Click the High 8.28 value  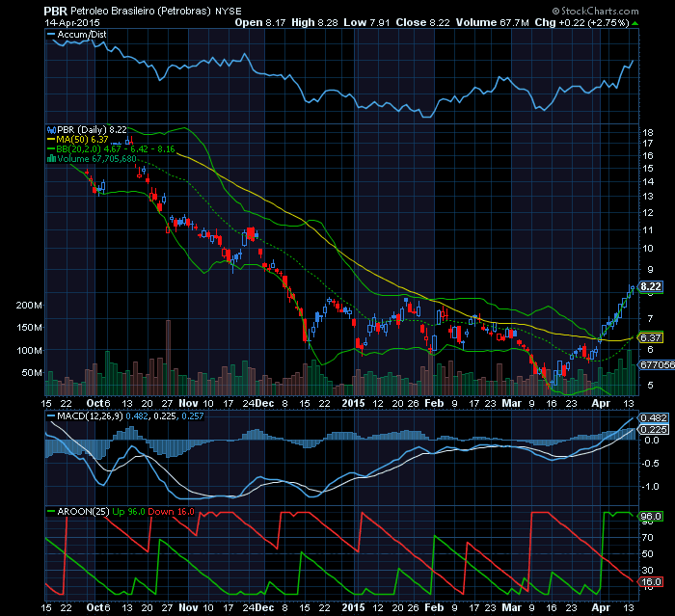(x=314, y=22)
